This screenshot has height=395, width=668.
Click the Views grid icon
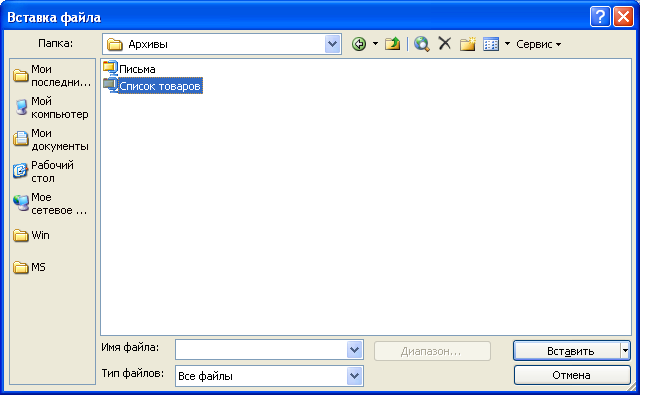491,44
